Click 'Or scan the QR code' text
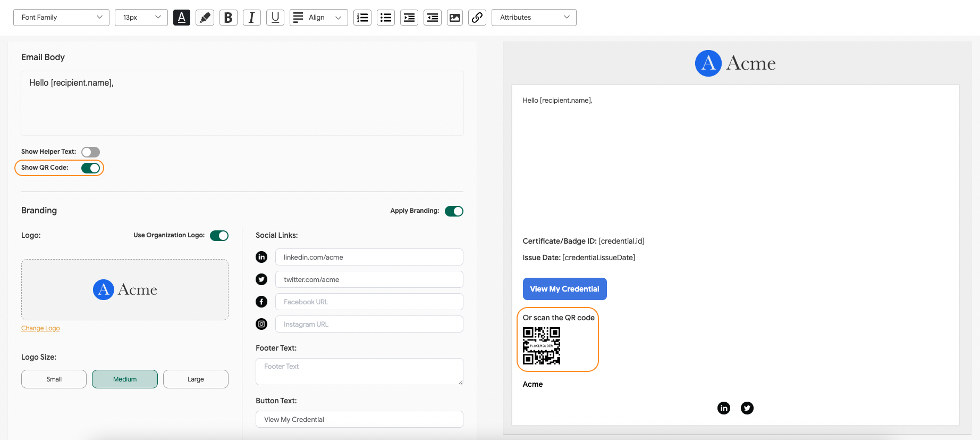 click(x=559, y=318)
